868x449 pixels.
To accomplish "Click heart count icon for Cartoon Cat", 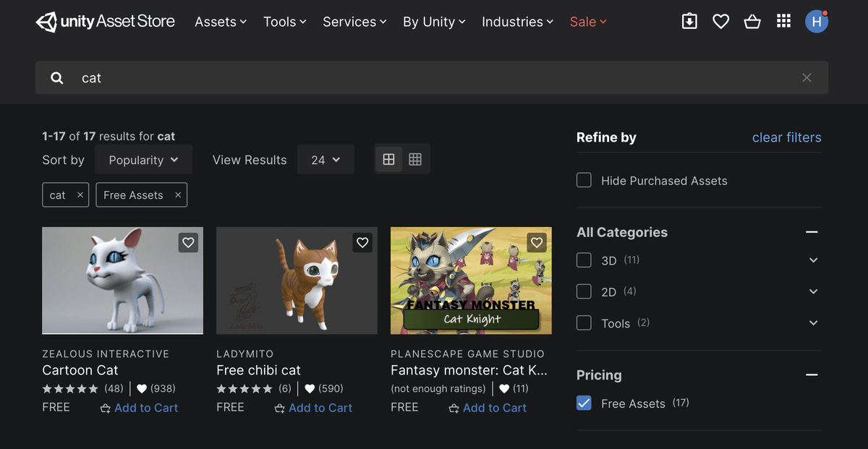I will [x=142, y=389].
